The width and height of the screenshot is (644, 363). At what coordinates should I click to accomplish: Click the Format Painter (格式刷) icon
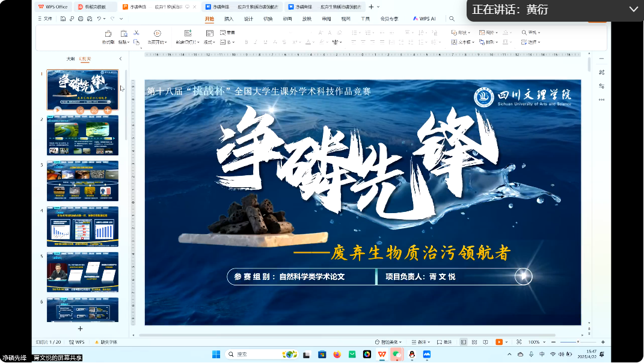(108, 33)
